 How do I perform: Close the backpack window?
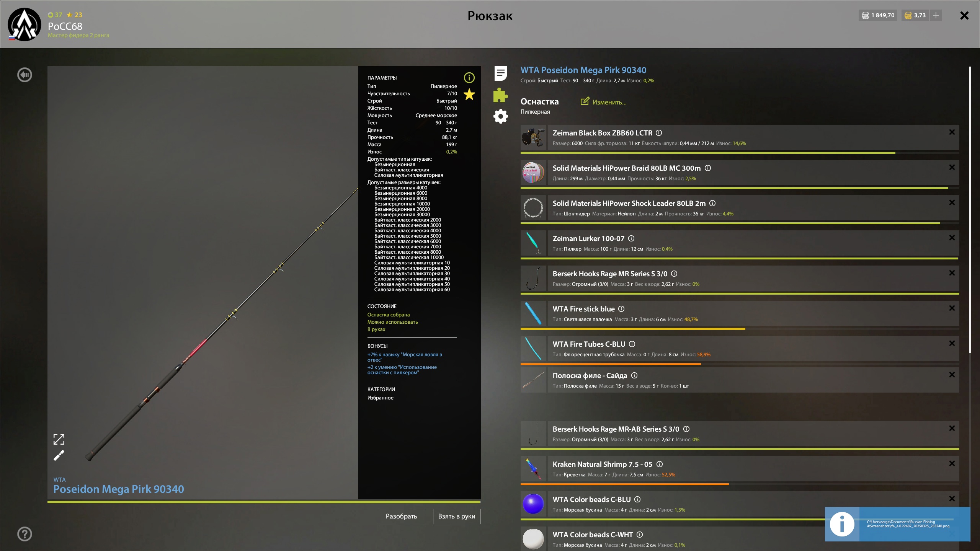[964, 15]
